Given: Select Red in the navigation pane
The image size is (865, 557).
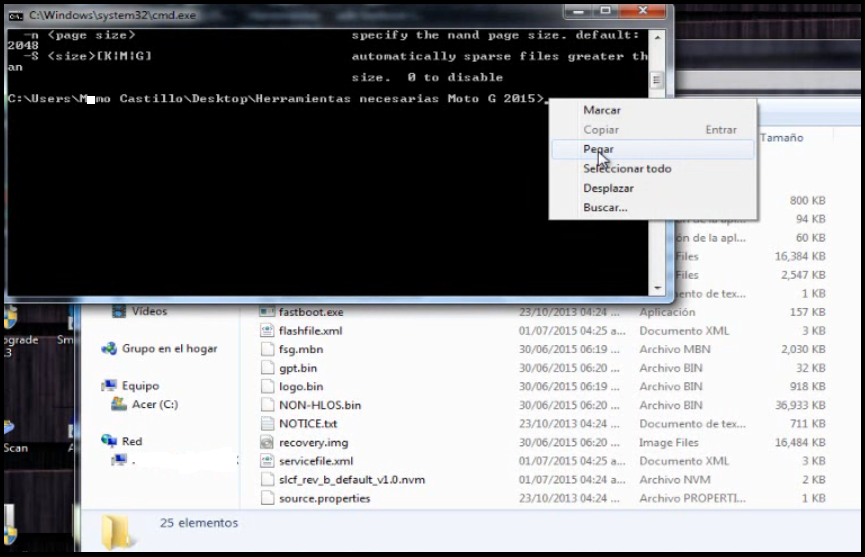Looking at the screenshot, I should pyautogui.click(x=132, y=441).
